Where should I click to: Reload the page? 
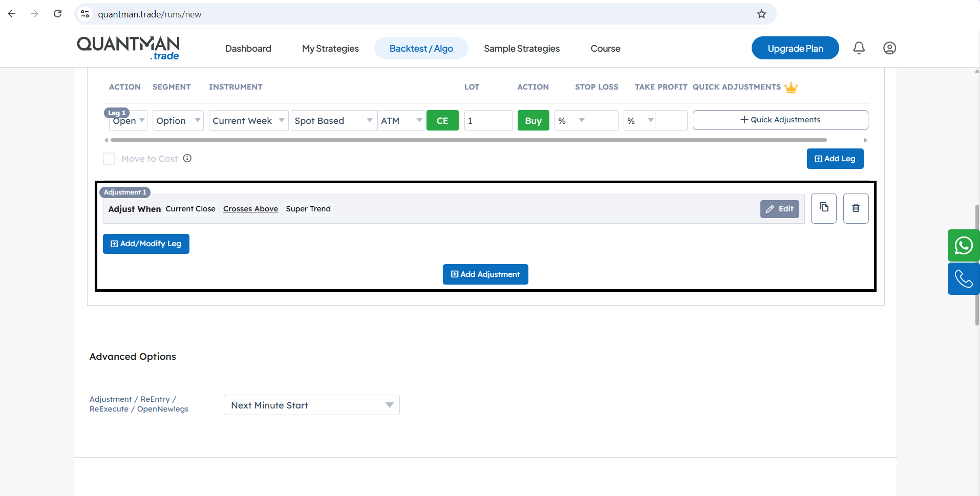pyautogui.click(x=58, y=14)
